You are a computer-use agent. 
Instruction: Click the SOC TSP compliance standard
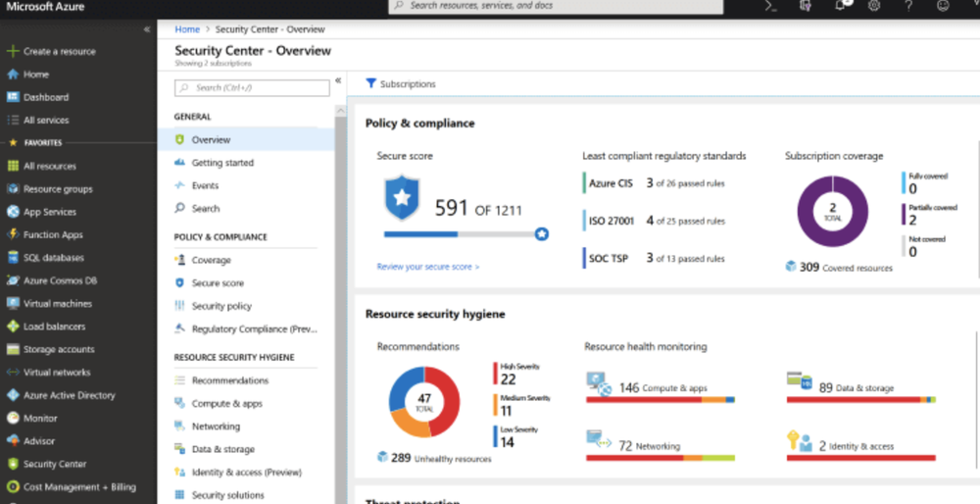coord(654,258)
